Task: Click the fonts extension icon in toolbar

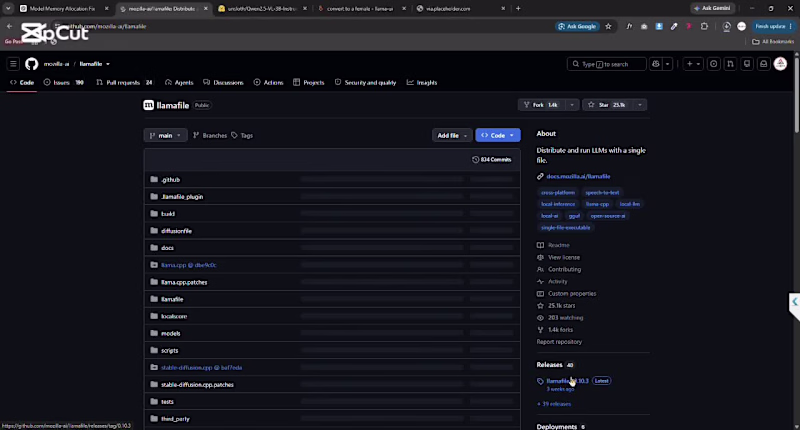Action: tap(629, 27)
